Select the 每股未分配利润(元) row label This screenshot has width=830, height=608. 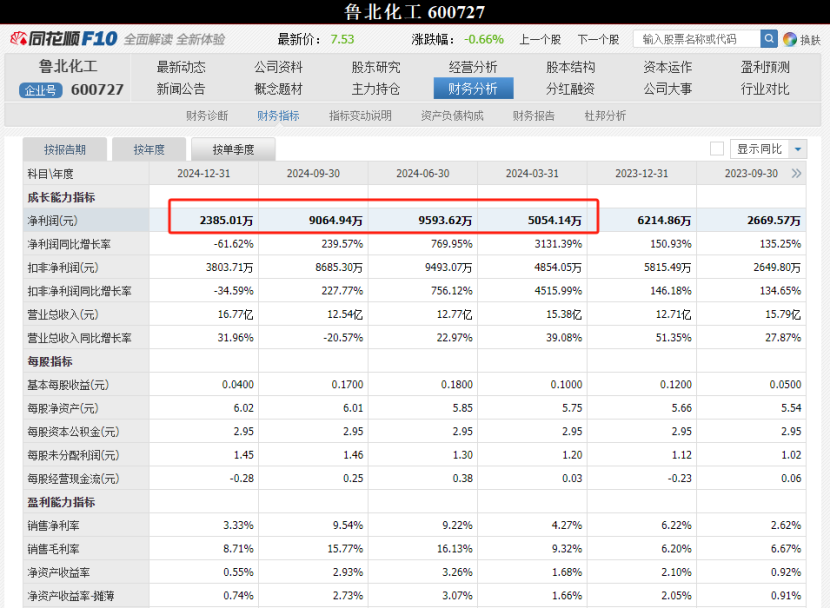click(x=74, y=455)
